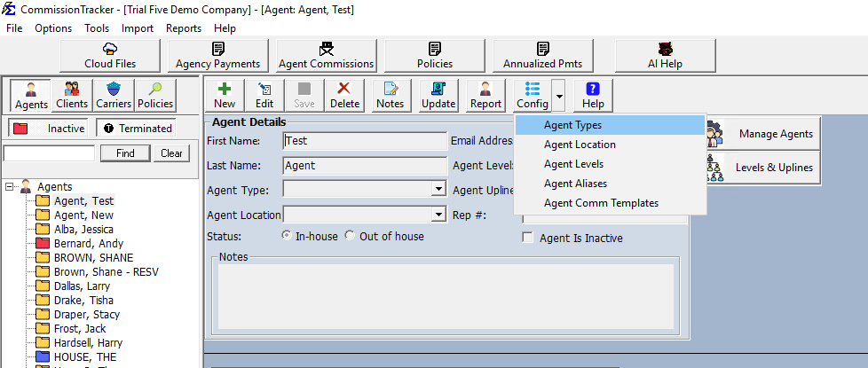Open the Options menu
The image size is (868, 368).
(x=54, y=28)
